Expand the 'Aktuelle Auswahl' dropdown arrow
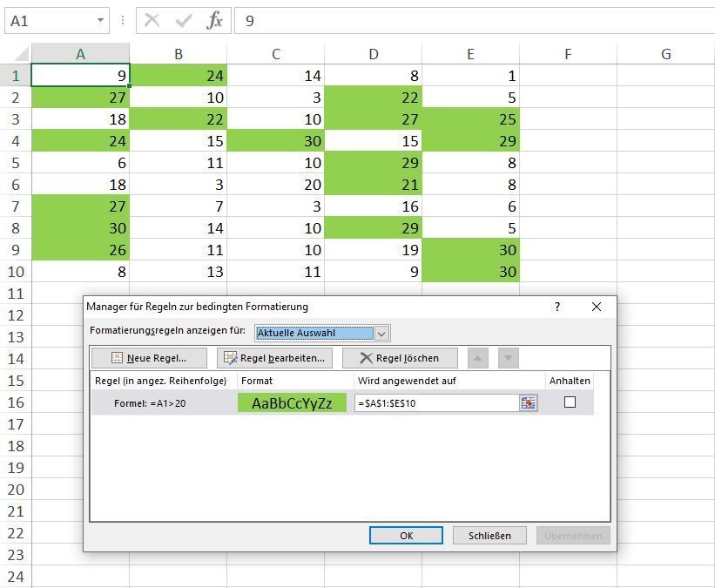Screen dimensions: 715x588 (381, 334)
